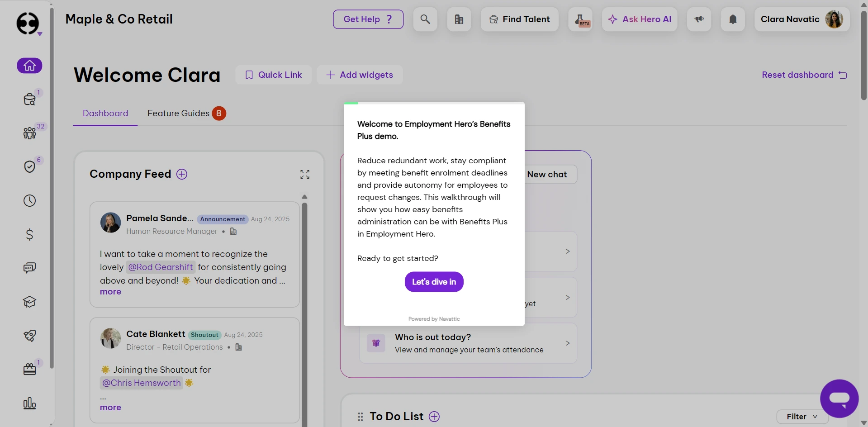Open the Filter dropdown in To Do List
The width and height of the screenshot is (868, 427).
pos(802,417)
